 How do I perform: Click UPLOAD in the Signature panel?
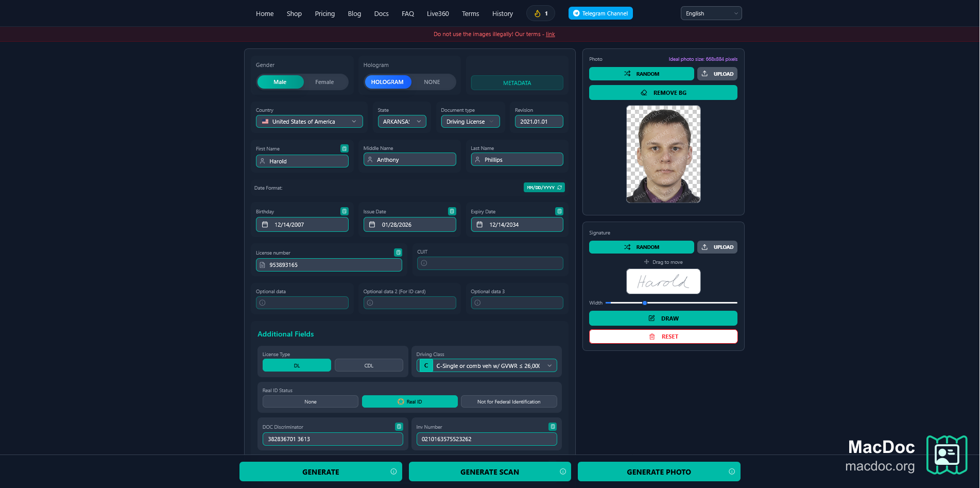click(x=717, y=247)
